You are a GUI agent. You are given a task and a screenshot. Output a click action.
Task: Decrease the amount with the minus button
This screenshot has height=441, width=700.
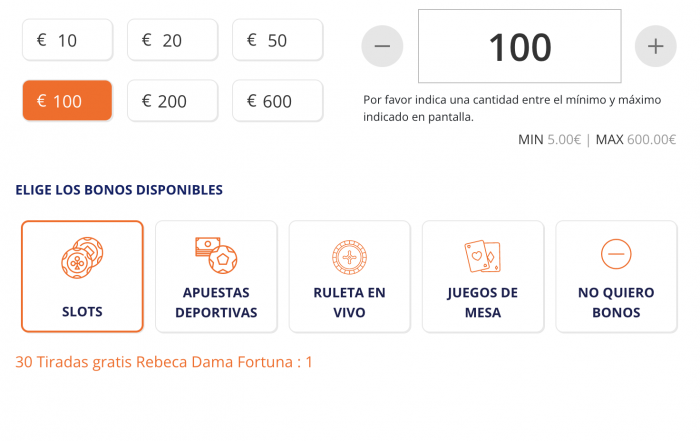382,46
